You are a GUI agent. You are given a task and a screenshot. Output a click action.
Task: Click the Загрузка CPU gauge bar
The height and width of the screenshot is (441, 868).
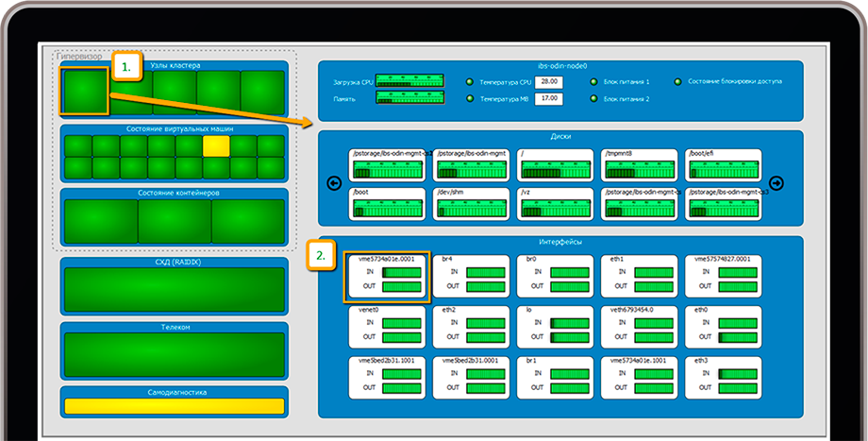pos(409,82)
